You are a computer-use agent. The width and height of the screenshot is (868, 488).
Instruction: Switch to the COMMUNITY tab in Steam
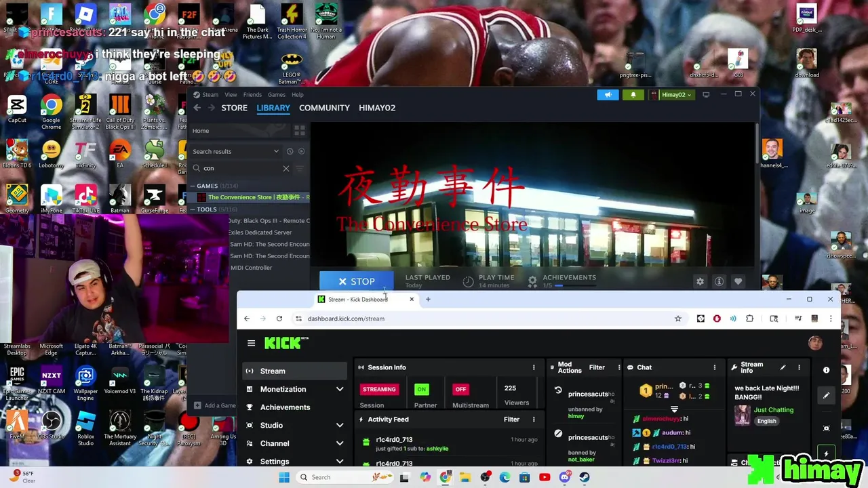pos(324,108)
